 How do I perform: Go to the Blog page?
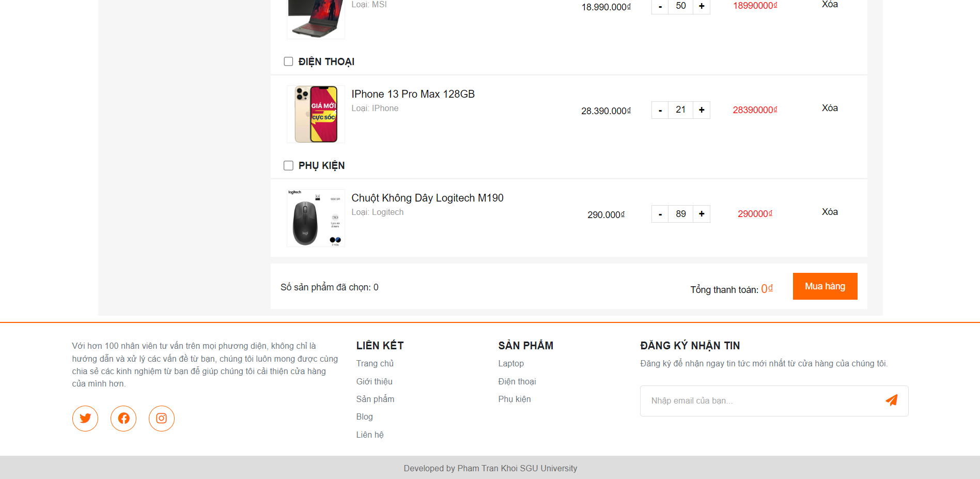364,416
